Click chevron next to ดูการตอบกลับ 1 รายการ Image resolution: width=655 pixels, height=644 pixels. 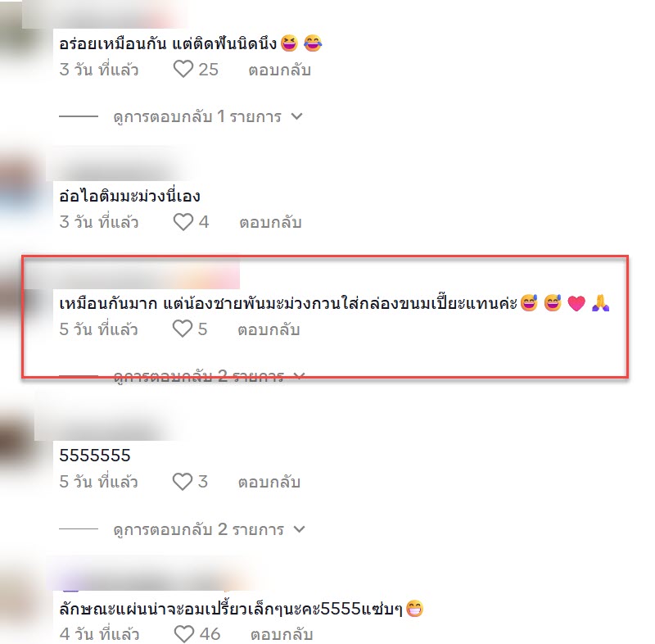point(296,116)
